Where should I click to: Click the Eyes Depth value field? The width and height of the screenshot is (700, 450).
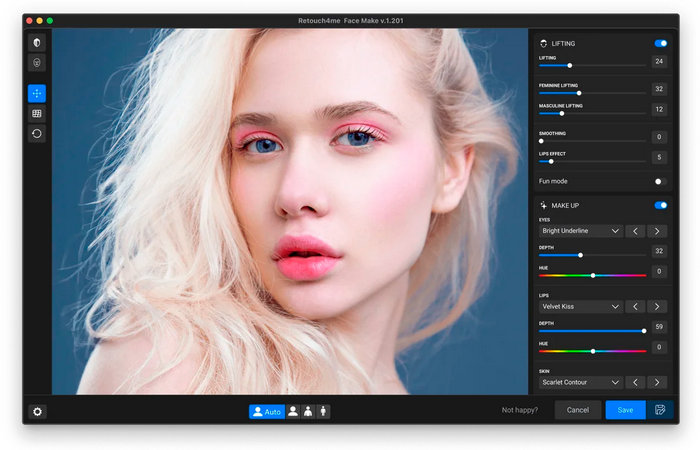click(x=659, y=251)
